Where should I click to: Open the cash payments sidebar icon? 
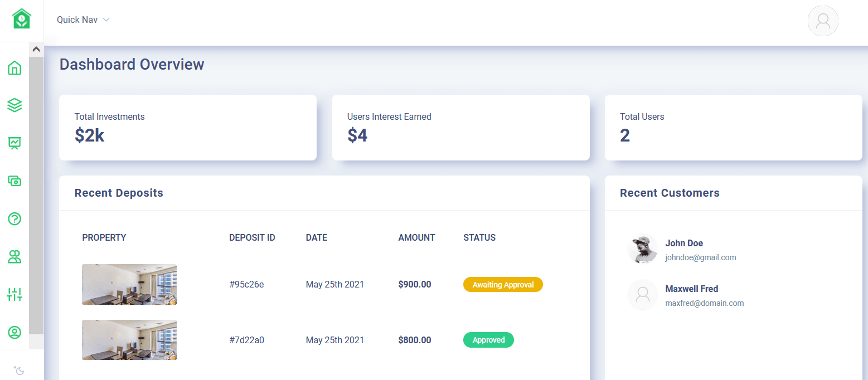click(x=14, y=181)
